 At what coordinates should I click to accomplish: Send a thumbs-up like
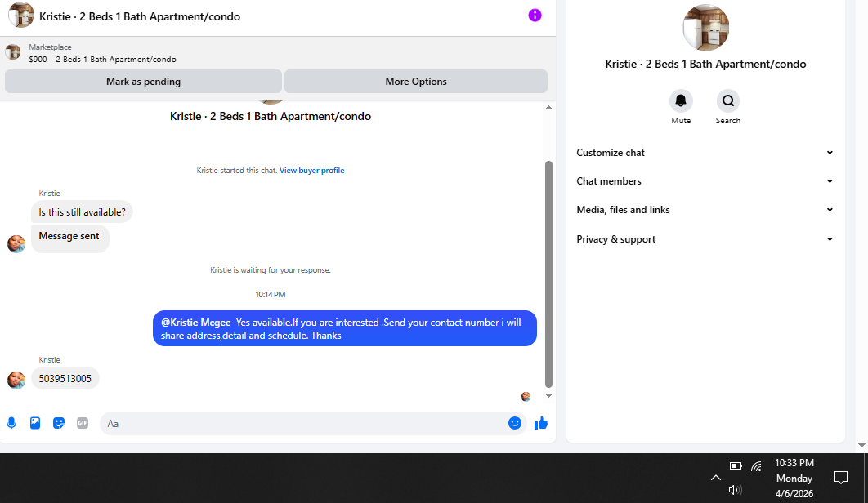(x=541, y=423)
